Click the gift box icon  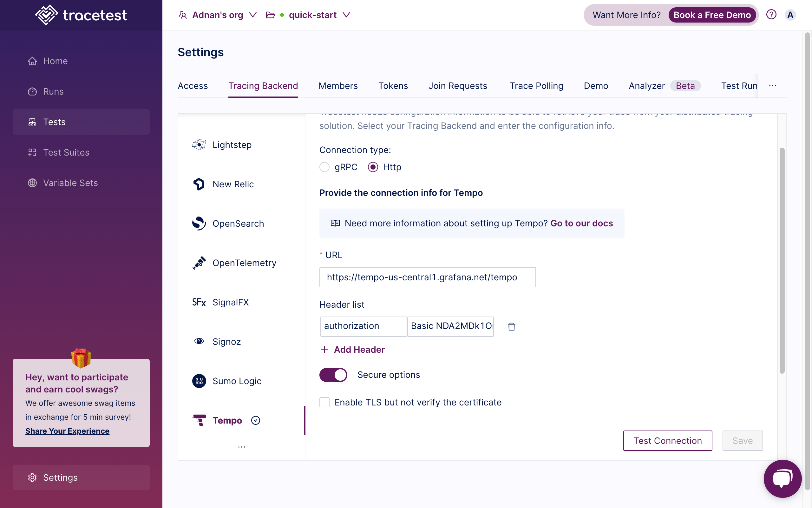point(81,358)
